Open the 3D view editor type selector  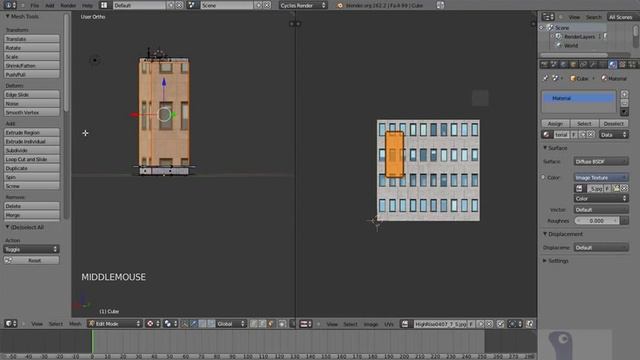[11, 324]
